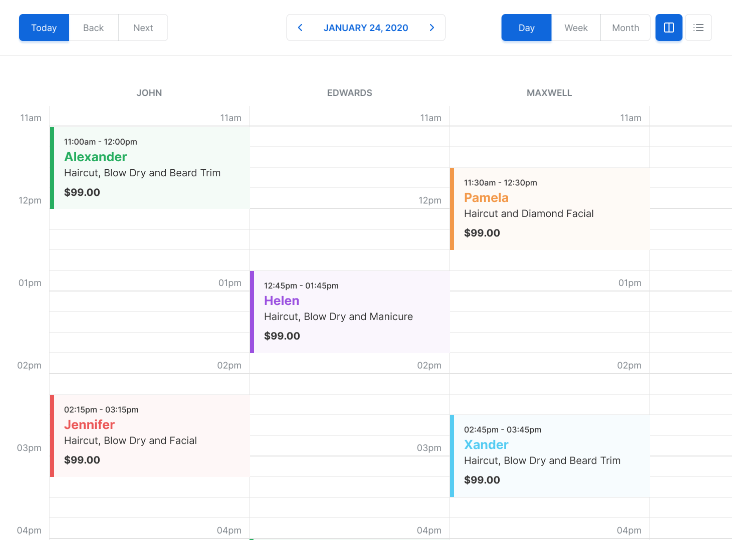Click the previous date chevron arrow
The height and width of the screenshot is (540, 732).
point(300,28)
